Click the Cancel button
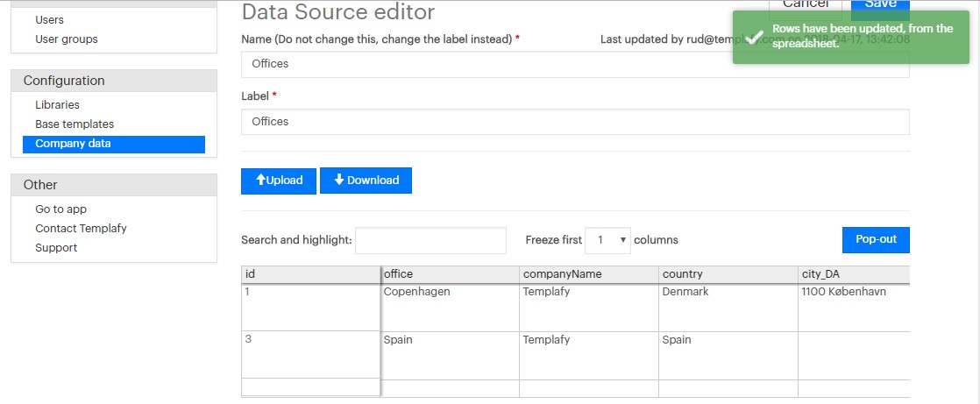 coord(805,6)
